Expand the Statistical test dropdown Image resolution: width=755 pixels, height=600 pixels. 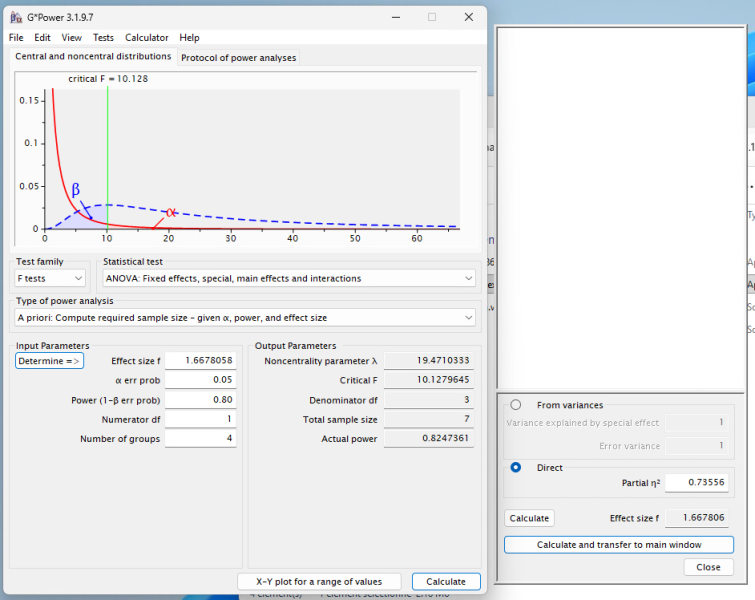289,278
